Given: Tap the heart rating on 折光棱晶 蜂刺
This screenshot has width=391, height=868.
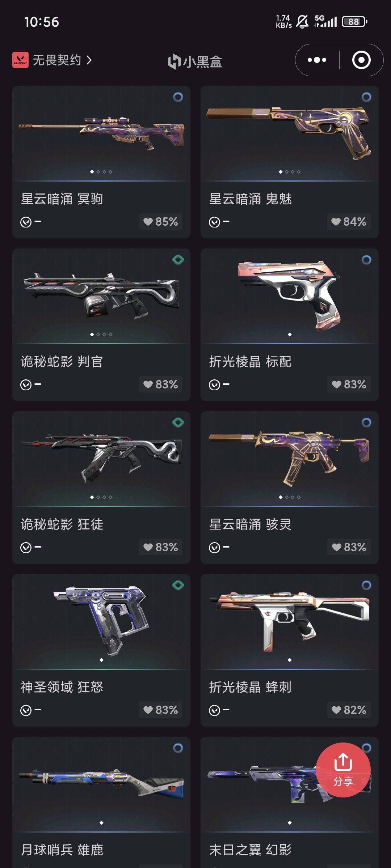Looking at the screenshot, I should coord(349,710).
